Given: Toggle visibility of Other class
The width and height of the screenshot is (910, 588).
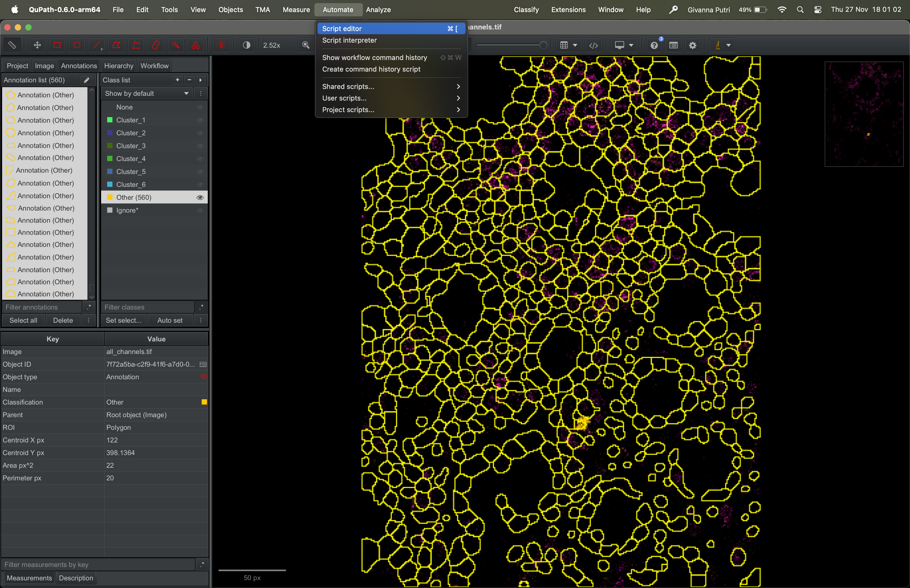Looking at the screenshot, I should pyautogui.click(x=200, y=197).
